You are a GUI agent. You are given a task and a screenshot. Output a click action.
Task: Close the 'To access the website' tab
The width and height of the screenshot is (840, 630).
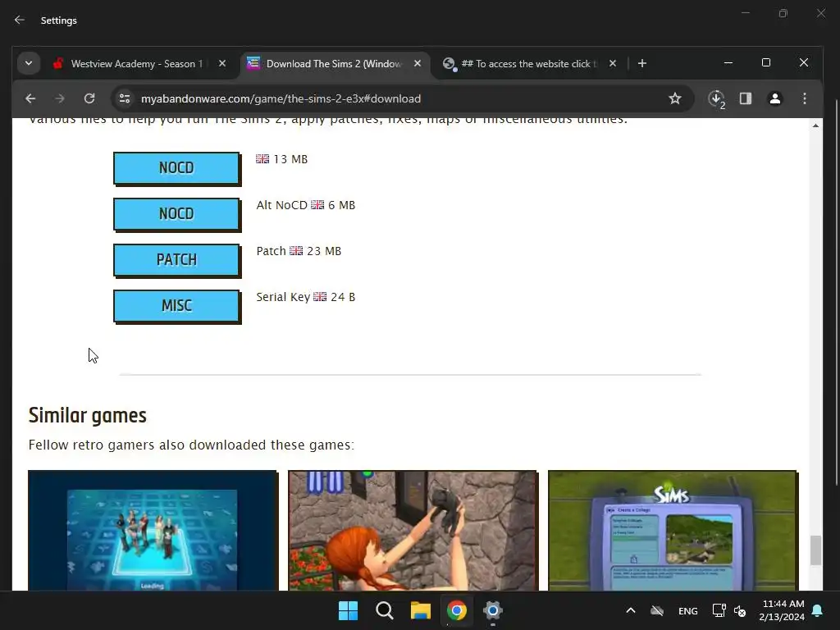[x=613, y=63]
